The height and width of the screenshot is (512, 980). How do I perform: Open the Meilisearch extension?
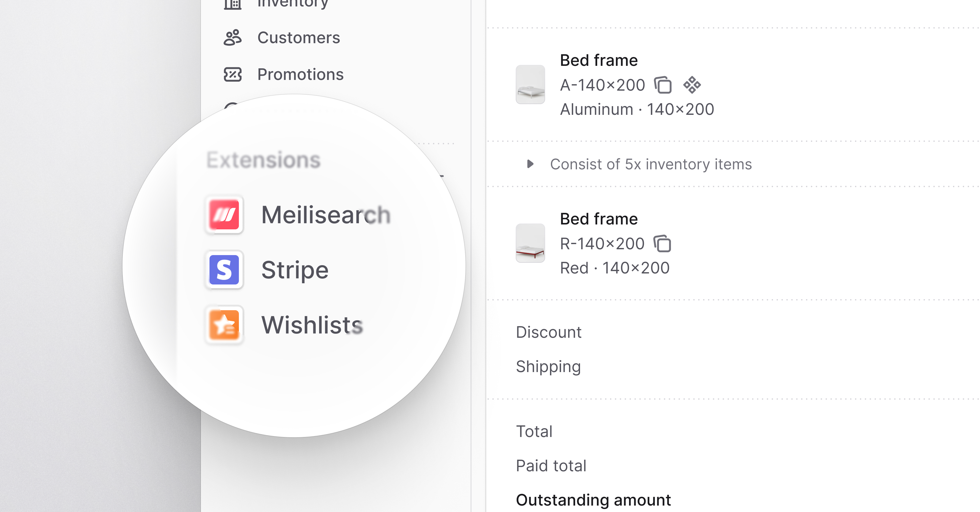326,215
